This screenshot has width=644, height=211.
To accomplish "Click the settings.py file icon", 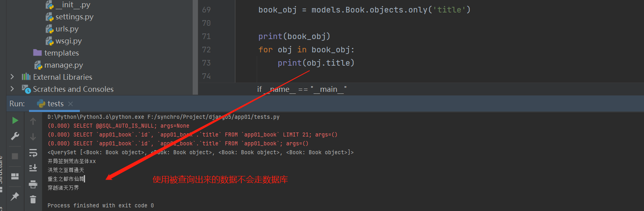I will (x=50, y=17).
